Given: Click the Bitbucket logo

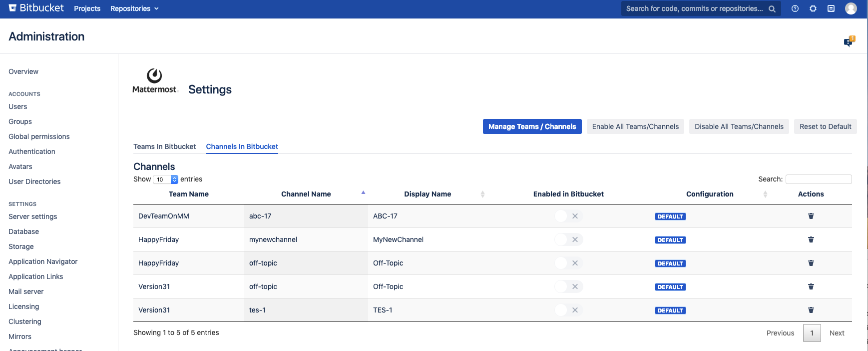Looking at the screenshot, I should pos(36,8).
